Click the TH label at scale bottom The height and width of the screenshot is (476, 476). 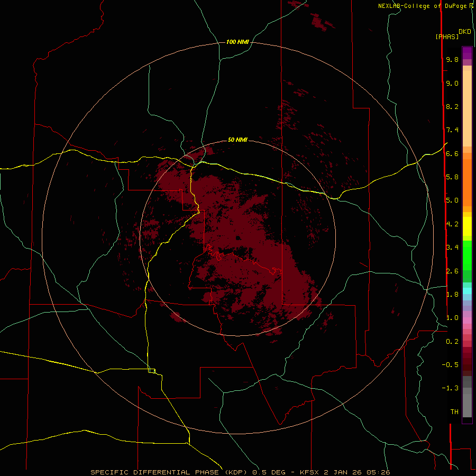[454, 411]
